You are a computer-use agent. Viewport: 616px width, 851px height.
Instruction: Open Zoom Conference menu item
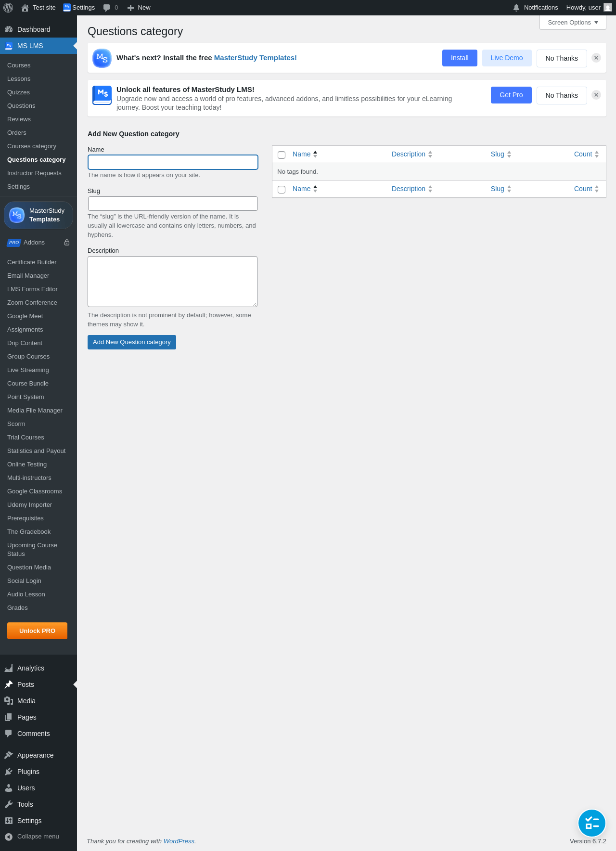(32, 303)
